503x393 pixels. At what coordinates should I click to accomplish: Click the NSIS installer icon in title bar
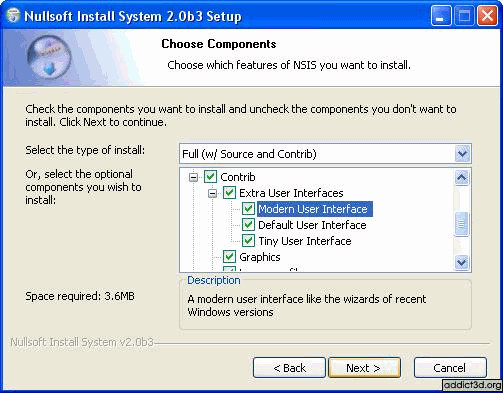[13, 16]
